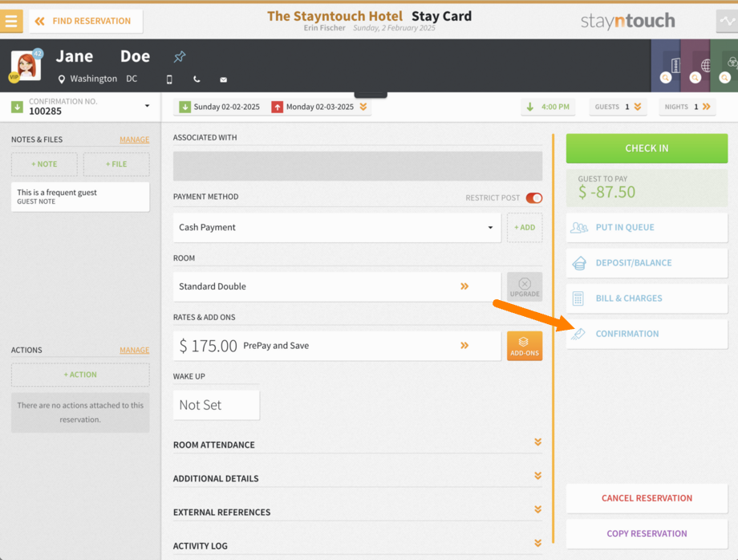The image size is (738, 560).
Task: Add a new action
Action: 80,375
